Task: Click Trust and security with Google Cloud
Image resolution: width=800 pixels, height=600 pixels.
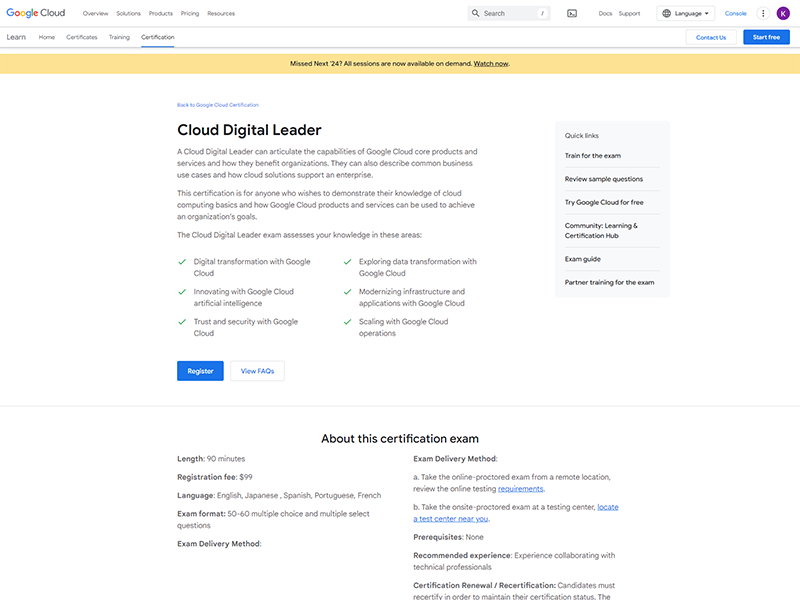Action: tap(245, 328)
